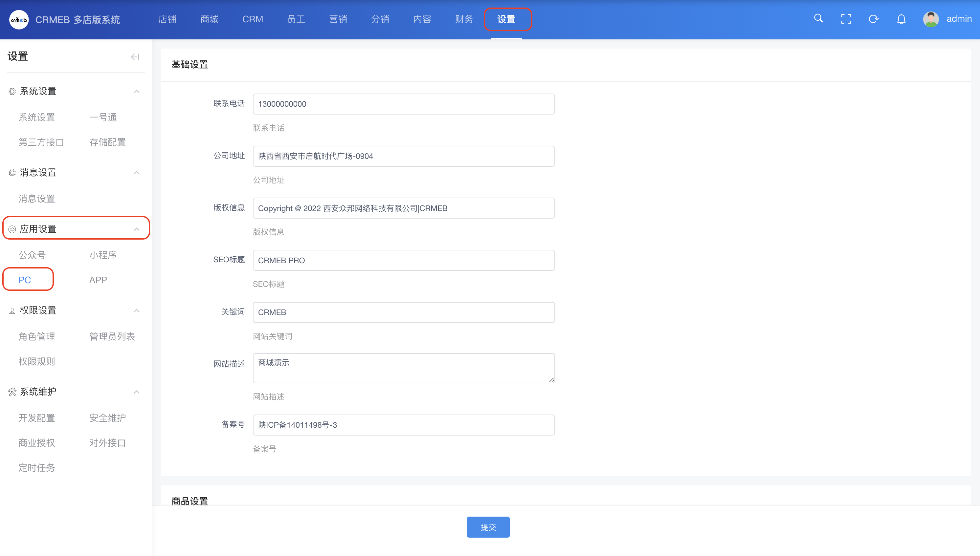The height and width of the screenshot is (556, 980).
Task: Click the 系统维护 tools icon
Action: click(x=12, y=392)
